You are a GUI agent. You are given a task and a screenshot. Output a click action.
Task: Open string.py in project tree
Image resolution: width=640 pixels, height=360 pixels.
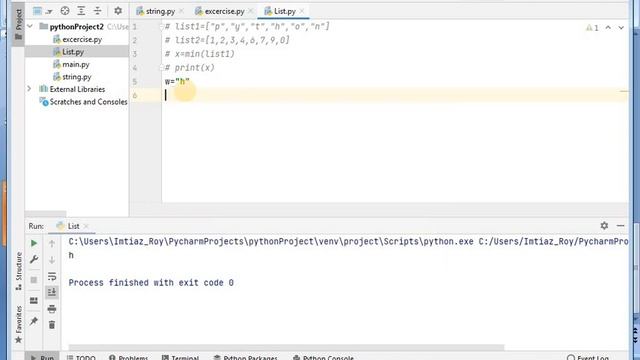[x=72, y=77]
